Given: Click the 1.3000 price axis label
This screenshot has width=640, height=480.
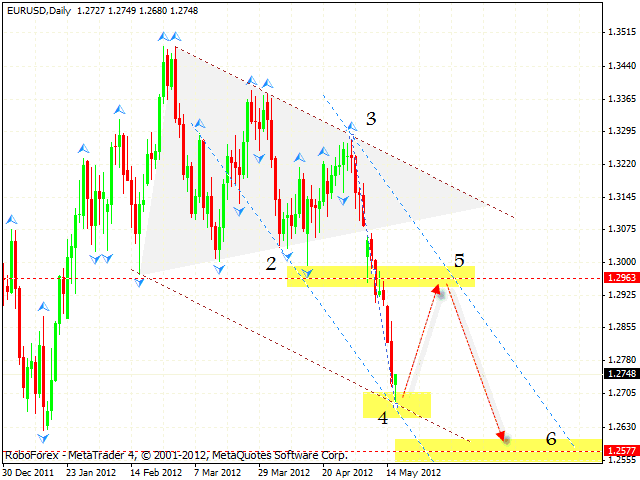Looking at the screenshot, I should point(622,262).
